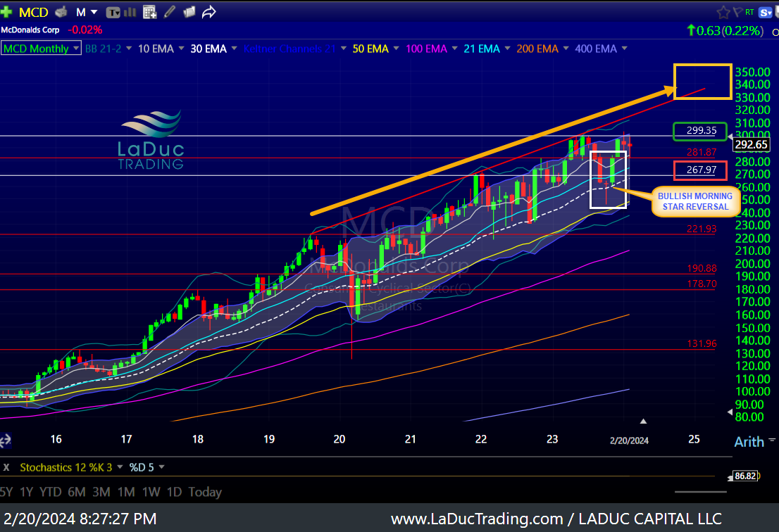
Task: Click the 190.88 red level label
Action: tap(702, 269)
